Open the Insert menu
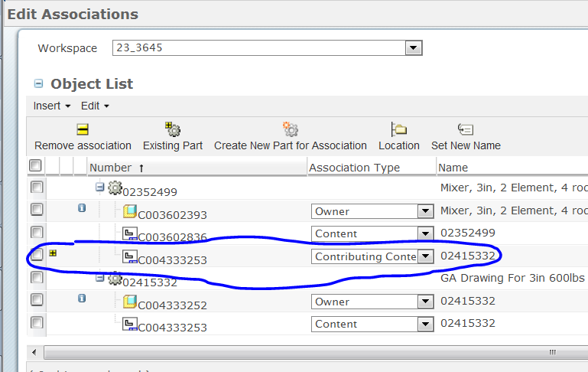The image size is (588, 372). pyautogui.click(x=52, y=106)
